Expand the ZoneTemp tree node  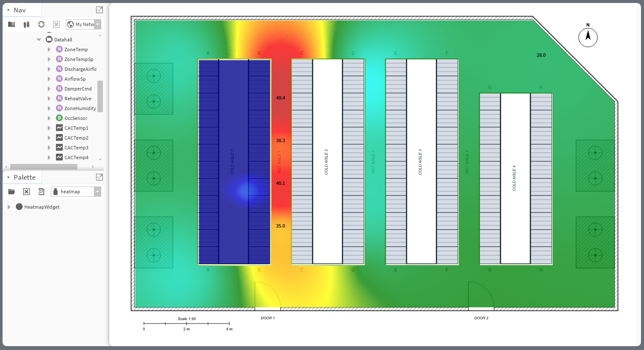pyautogui.click(x=49, y=50)
